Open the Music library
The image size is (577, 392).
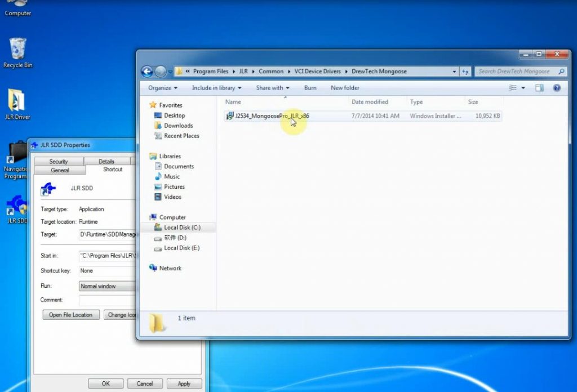click(172, 176)
